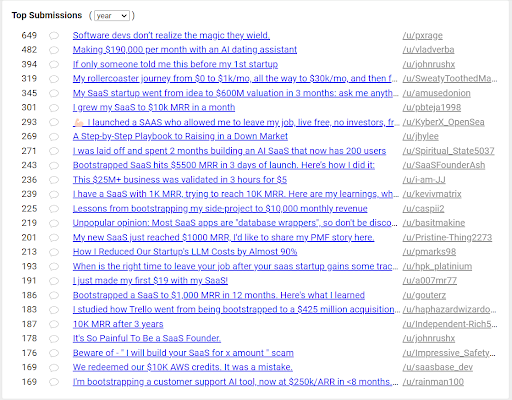Visit user profile /u/vladverba
Image resolution: width=512 pixels, height=400 pixels.
click(x=428, y=50)
